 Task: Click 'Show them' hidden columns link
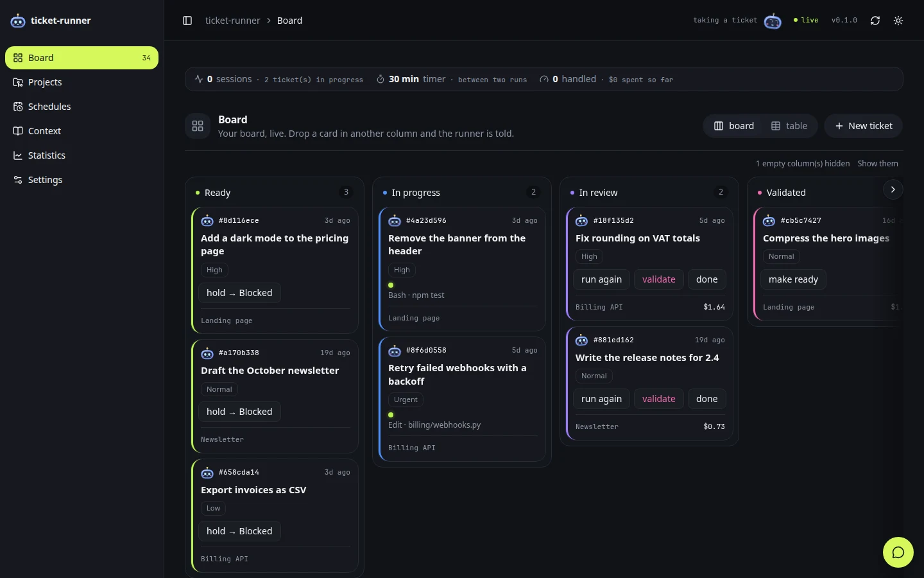pos(878,164)
